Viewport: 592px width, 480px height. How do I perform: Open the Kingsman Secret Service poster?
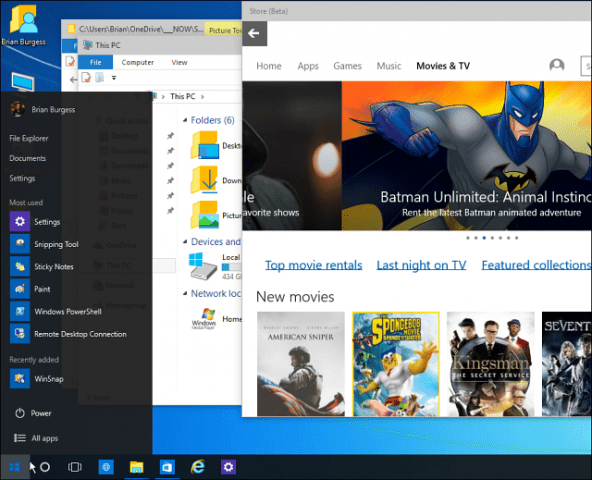click(491, 364)
